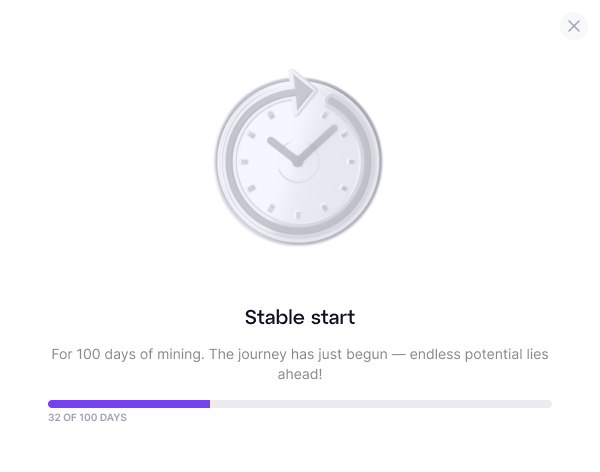Click the circular arrow head on the clock
The image size is (600, 472).
click(x=303, y=91)
